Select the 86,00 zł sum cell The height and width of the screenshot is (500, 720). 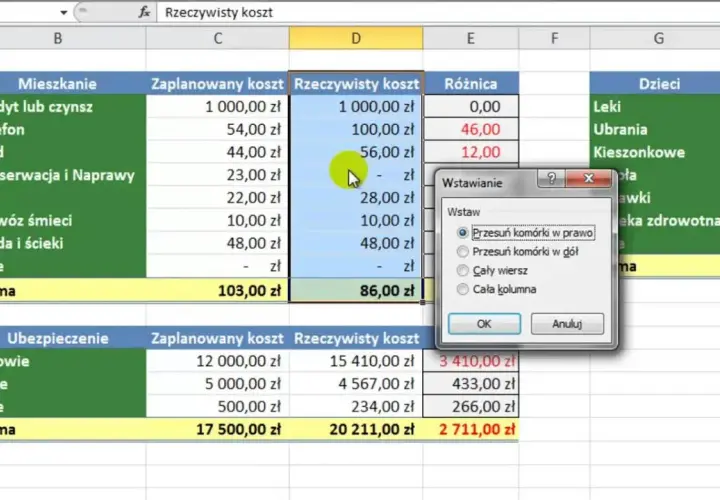click(356, 291)
